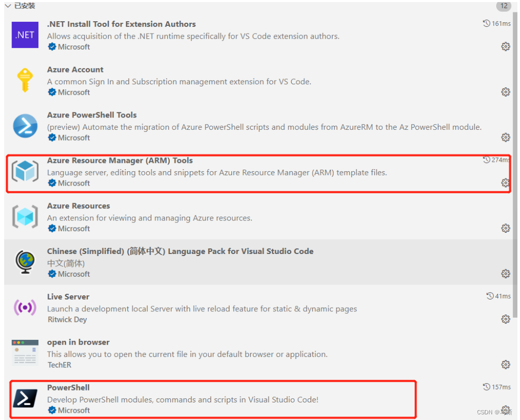Click Microsoft publisher under Azure Resources
Screen dimensions: 520x420
tap(73, 229)
